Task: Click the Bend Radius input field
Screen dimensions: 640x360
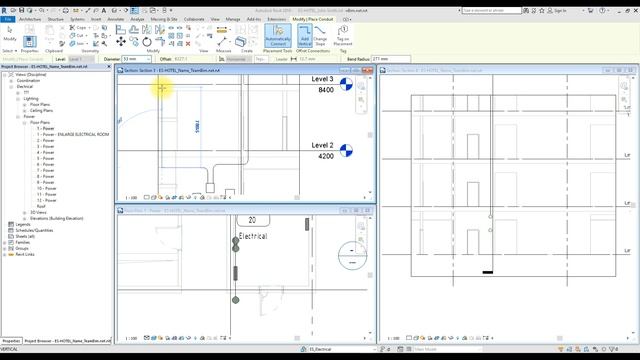Action: pos(391,59)
